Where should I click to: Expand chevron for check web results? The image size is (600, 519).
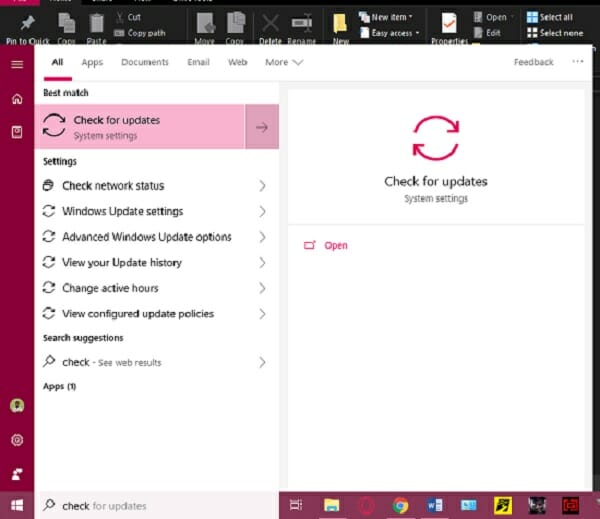(262, 362)
